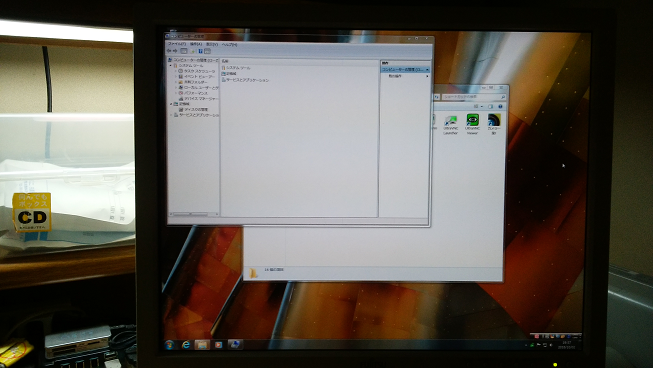Click the back arrow in Computer Management toolbar
Screen dimensions: 653x368
pos(169,51)
